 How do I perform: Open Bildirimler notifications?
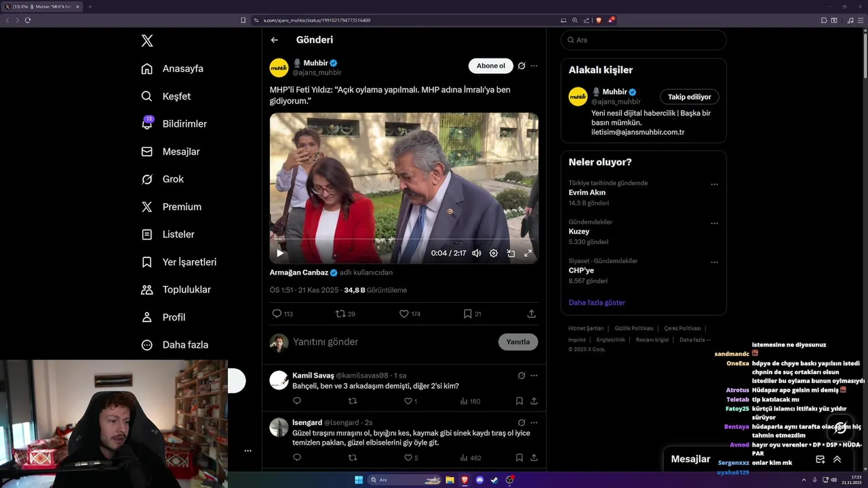pyautogui.click(x=174, y=124)
